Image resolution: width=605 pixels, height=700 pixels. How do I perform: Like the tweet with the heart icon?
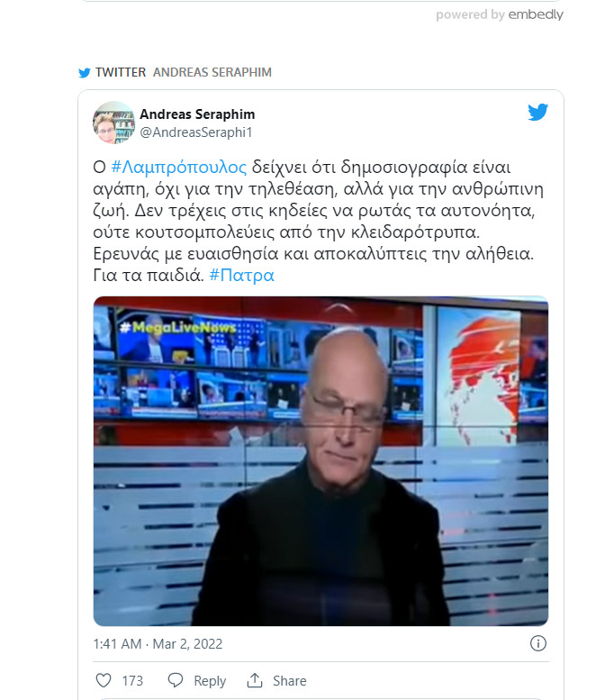click(104, 680)
